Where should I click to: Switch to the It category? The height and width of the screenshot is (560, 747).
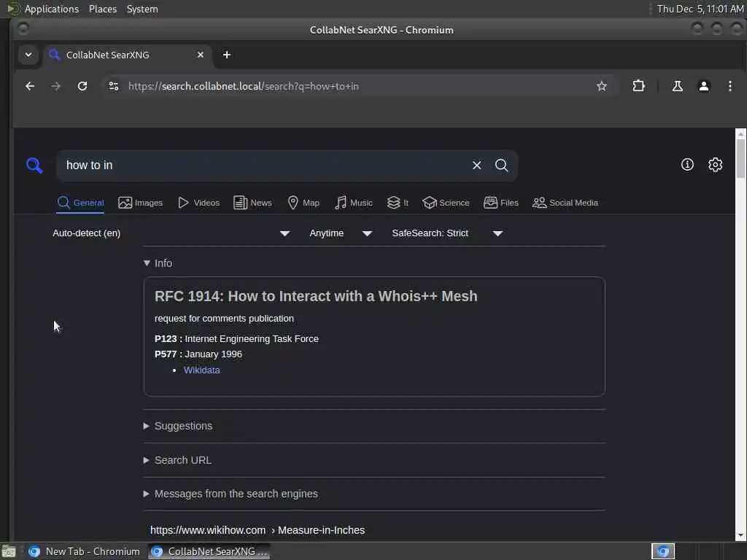(x=398, y=203)
